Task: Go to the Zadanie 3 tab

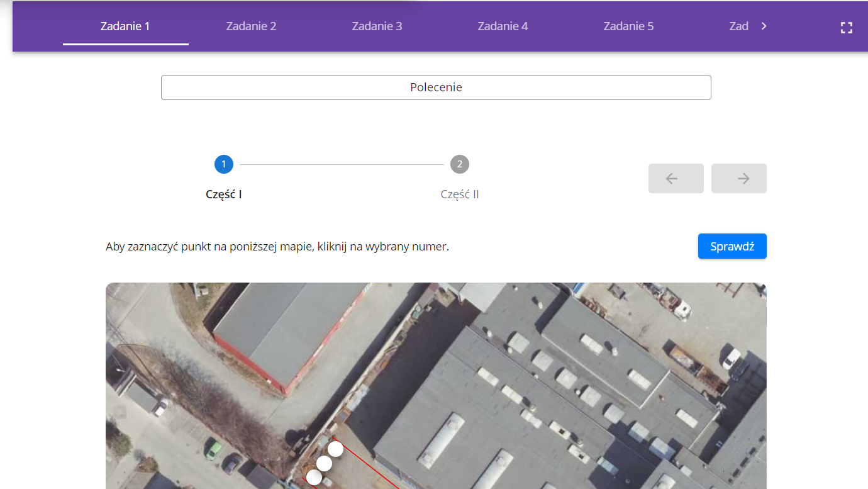Action: point(377,26)
